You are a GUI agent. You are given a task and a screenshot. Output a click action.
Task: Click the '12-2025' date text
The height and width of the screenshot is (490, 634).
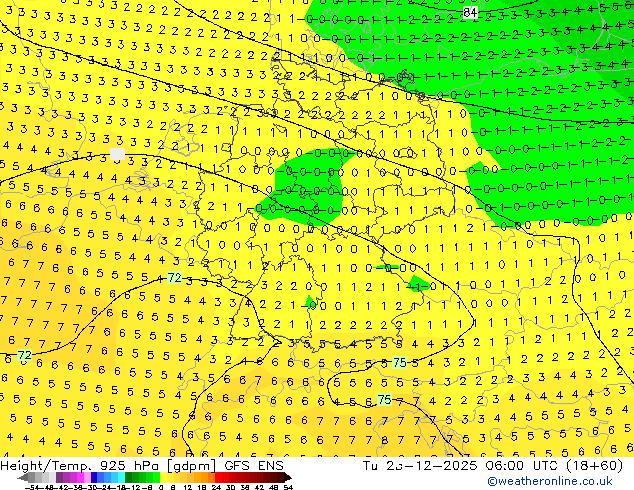pyautogui.click(x=445, y=466)
